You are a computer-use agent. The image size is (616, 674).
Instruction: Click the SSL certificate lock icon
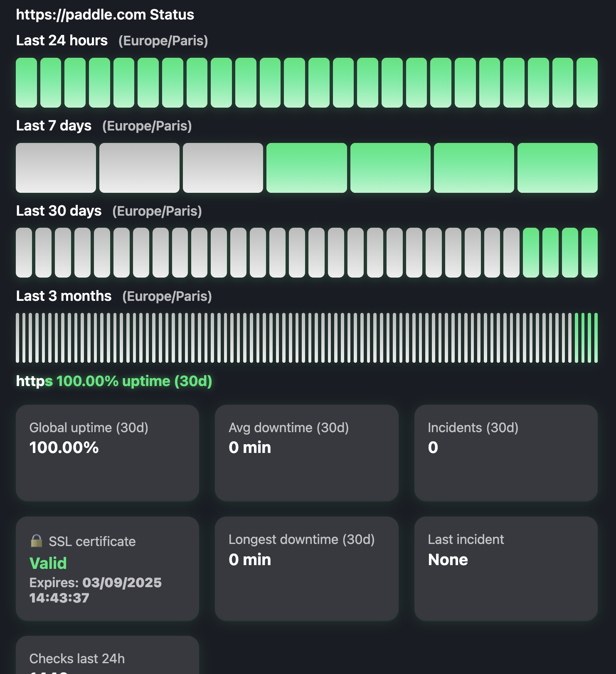(37, 541)
